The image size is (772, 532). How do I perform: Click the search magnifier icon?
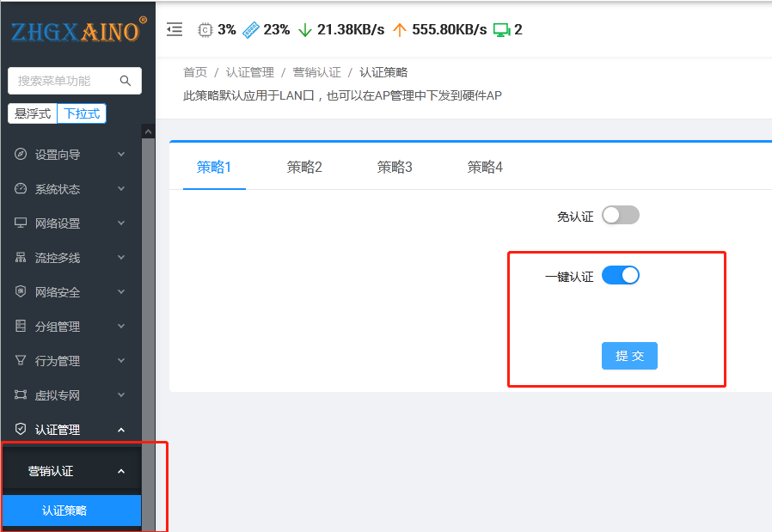126,81
